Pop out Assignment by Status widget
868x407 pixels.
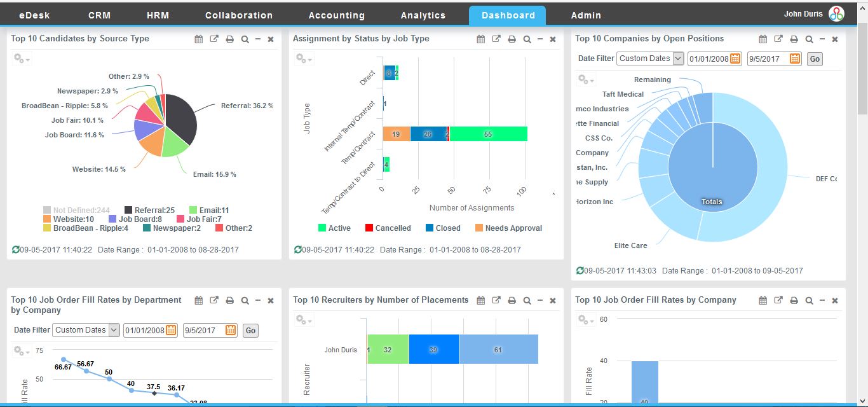(x=496, y=39)
